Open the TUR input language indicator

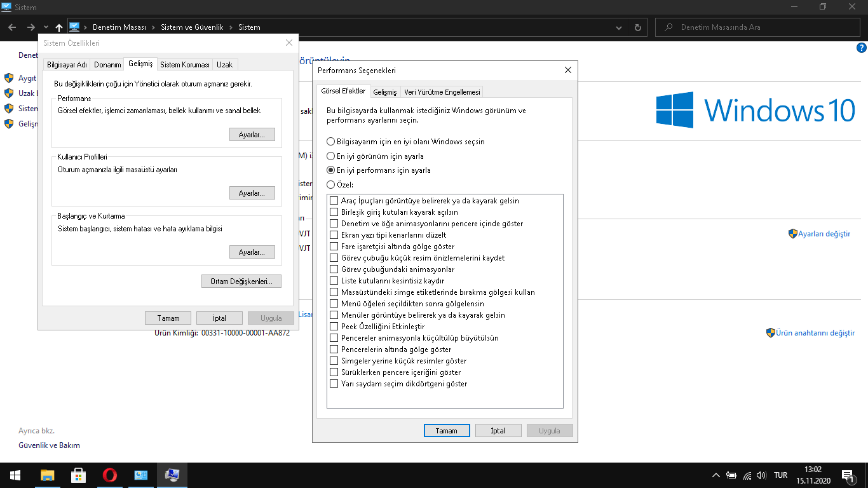781,475
